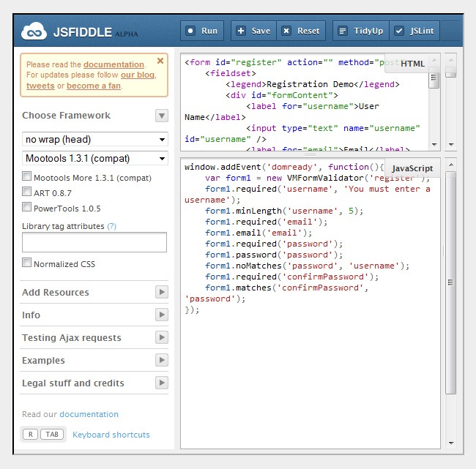Image resolution: width=476 pixels, height=469 pixels.
Task: Open the Keyboard shortcuts link
Action: click(111, 435)
